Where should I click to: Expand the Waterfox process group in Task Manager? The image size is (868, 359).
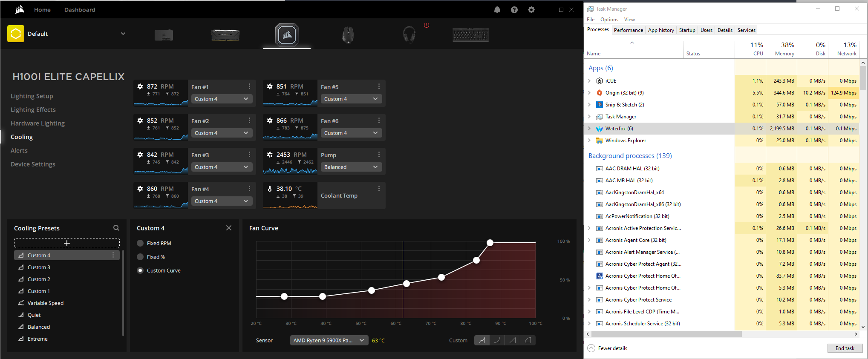click(x=589, y=128)
